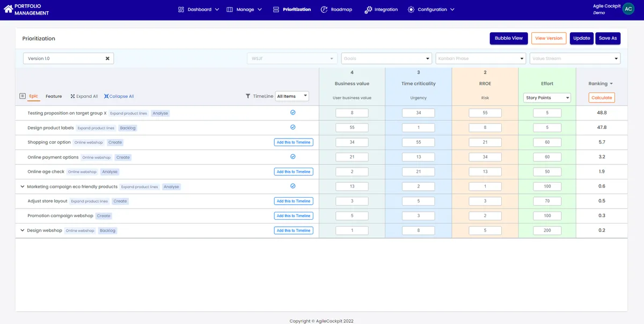Click Backlog tag on Design product labels
Screen dimensions: 644x324
pos(128,128)
